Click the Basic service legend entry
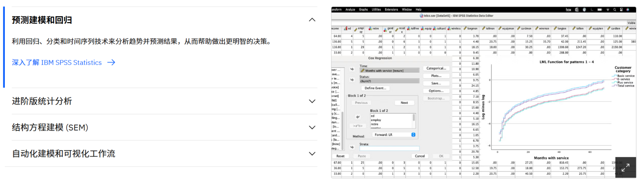644x194 pixels. (x=623, y=76)
